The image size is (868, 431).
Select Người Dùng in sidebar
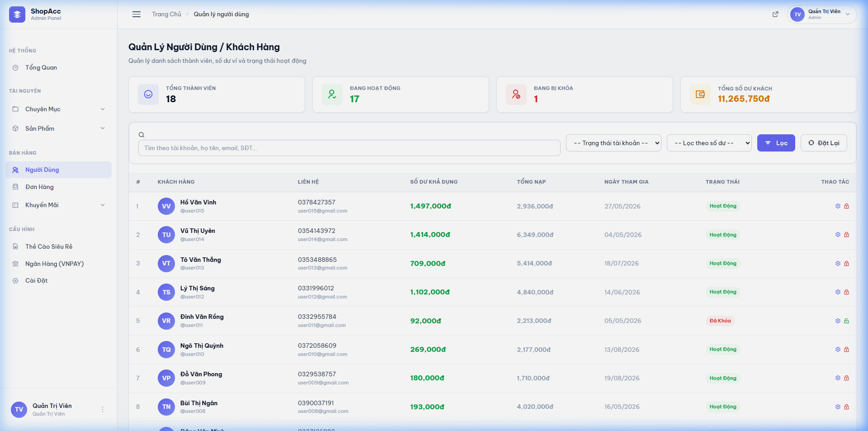[58, 170]
